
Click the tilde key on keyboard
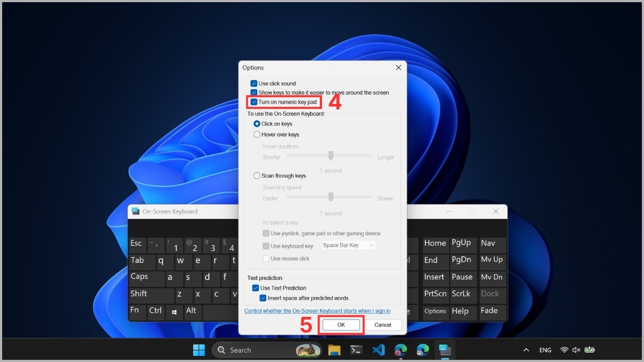156,245
